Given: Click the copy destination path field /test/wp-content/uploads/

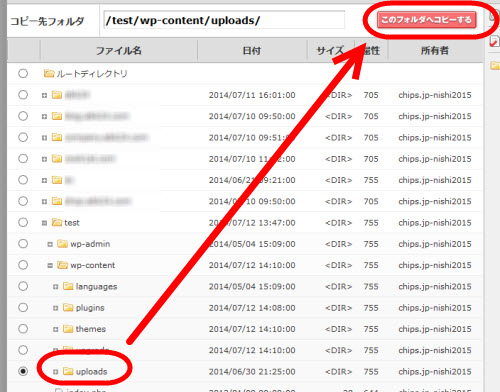Looking at the screenshot, I should point(224,20).
